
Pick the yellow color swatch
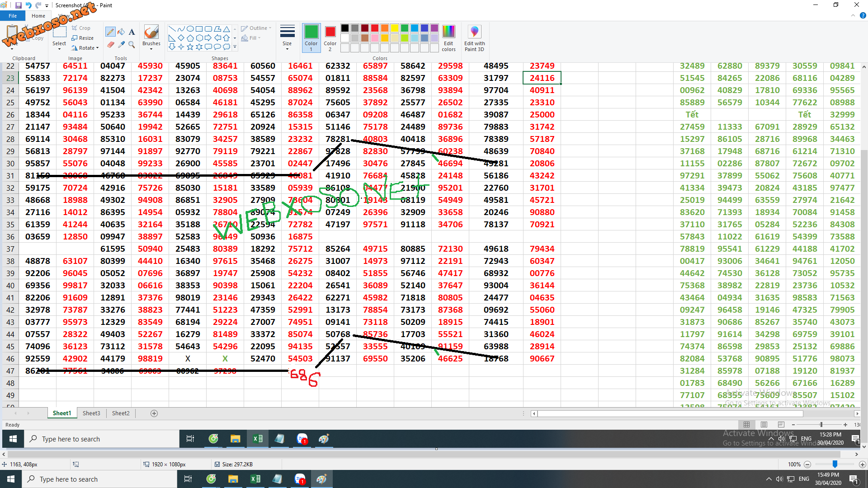point(395,28)
